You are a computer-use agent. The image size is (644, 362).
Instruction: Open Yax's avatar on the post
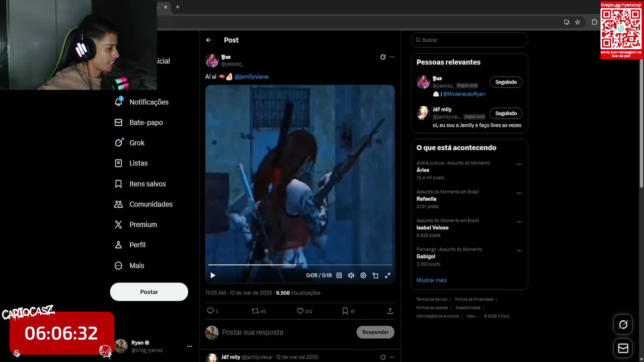212,61
